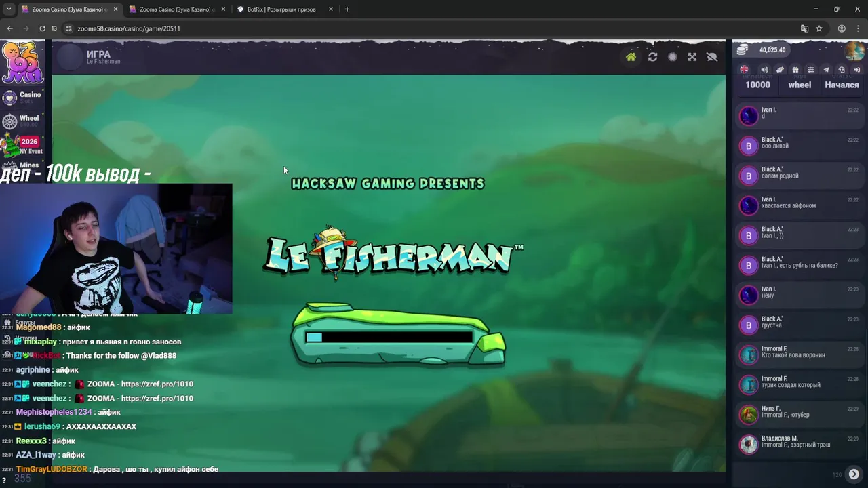The width and height of the screenshot is (868, 488).
Task: Switch to the BotRix browser tab
Action: tap(281, 9)
